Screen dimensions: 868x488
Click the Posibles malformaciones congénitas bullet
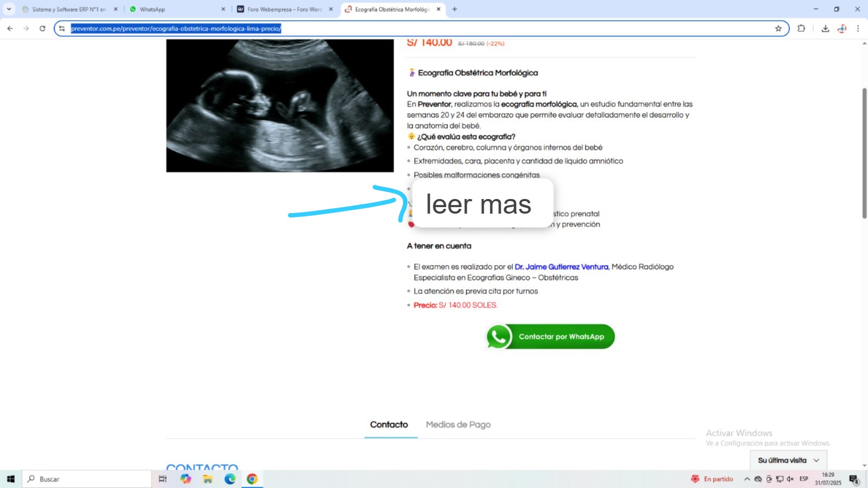point(476,175)
